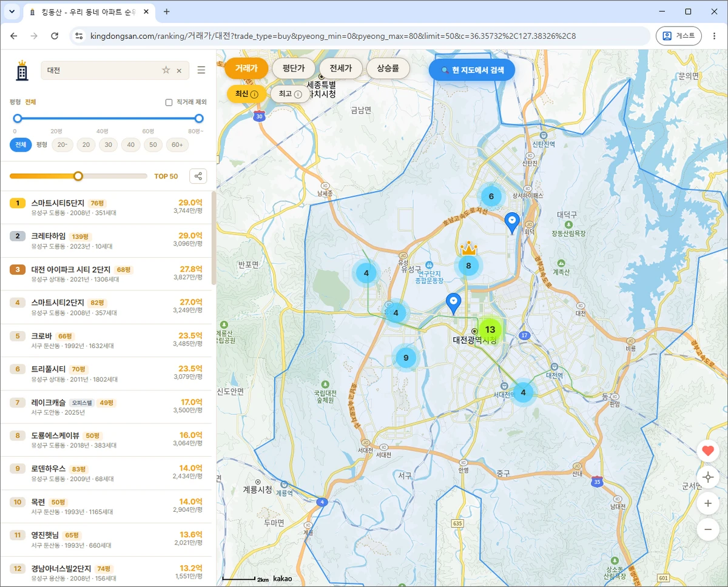Select the 40 pyeong filter chip
The height and width of the screenshot is (587, 728).
click(x=131, y=145)
